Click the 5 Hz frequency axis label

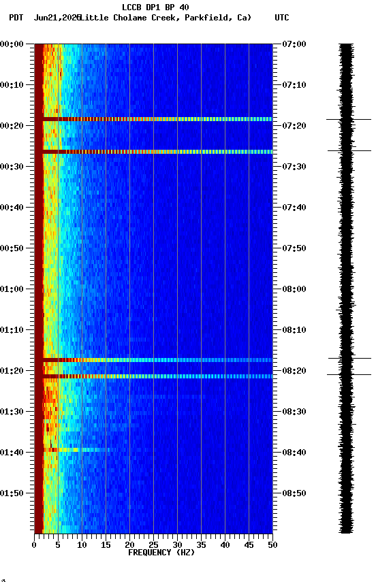pyautogui.click(x=58, y=545)
